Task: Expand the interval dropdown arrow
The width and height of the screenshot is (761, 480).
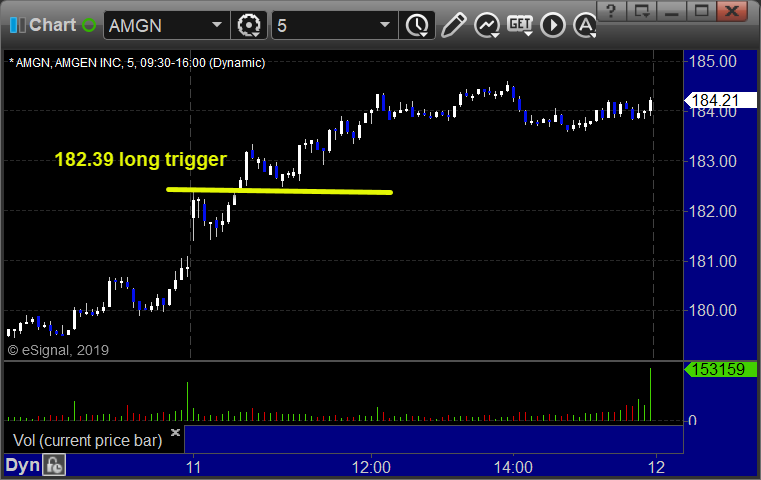Action: [385, 25]
